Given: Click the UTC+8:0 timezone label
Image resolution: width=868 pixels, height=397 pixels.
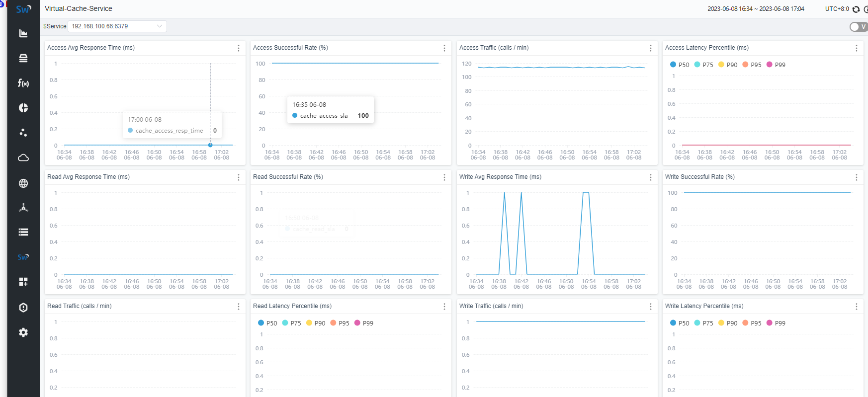Looking at the screenshot, I should [x=837, y=9].
